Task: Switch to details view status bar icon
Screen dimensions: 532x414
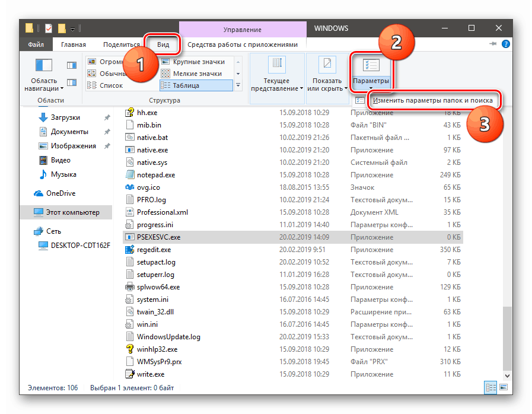Action: (490, 387)
